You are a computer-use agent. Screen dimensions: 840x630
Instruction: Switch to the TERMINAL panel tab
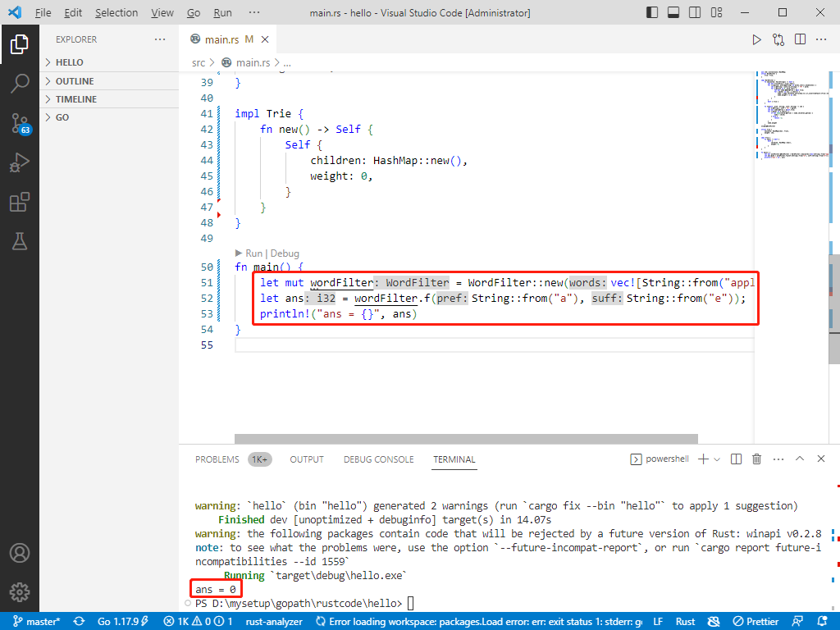454,459
